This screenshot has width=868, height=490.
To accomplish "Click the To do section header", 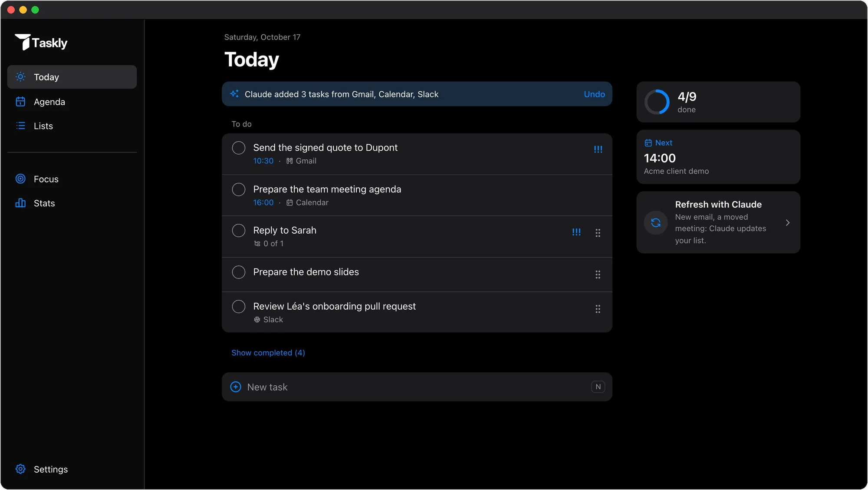I will click(241, 124).
